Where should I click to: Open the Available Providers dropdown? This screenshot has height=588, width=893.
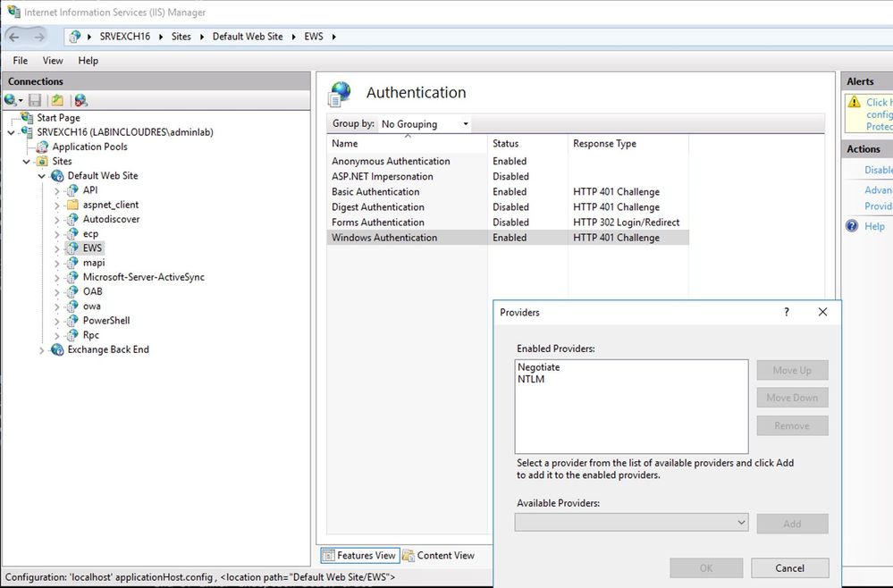click(x=632, y=522)
